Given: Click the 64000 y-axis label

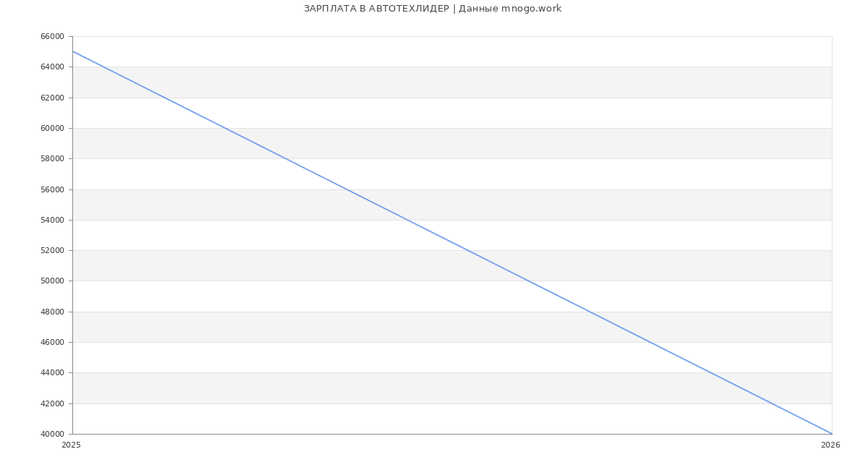Looking at the screenshot, I should [x=54, y=67].
